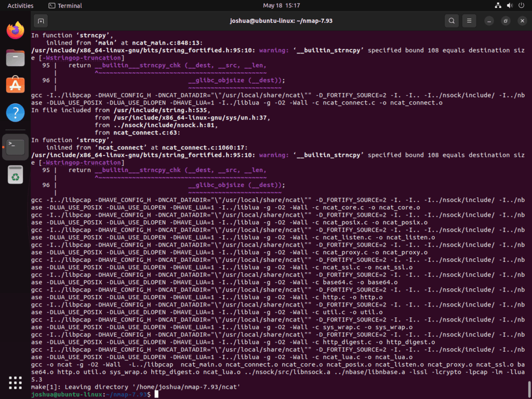
Task: Open the clock showing May 18 15:17
Action: pos(281,6)
